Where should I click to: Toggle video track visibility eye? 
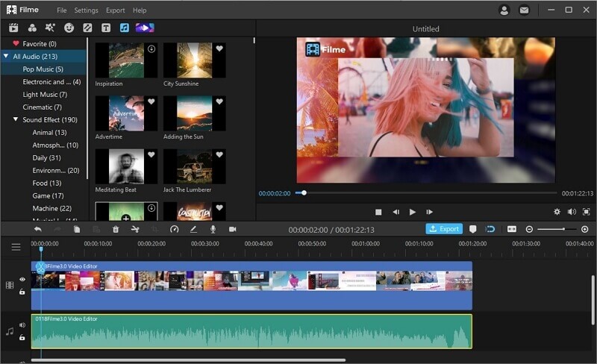point(22,280)
